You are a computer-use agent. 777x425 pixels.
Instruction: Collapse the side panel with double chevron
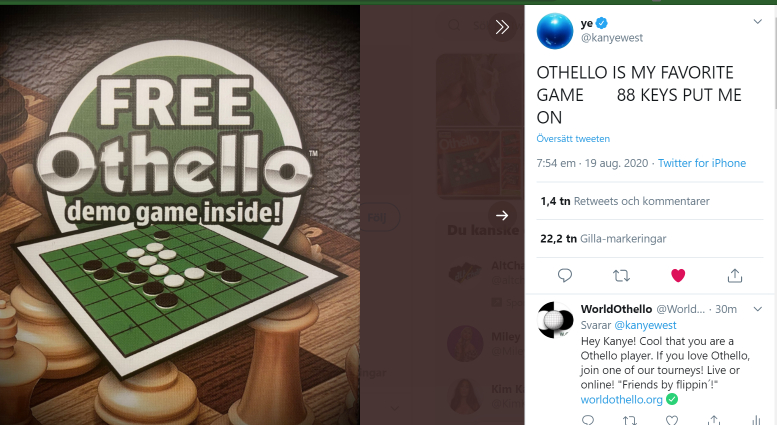[x=502, y=27]
